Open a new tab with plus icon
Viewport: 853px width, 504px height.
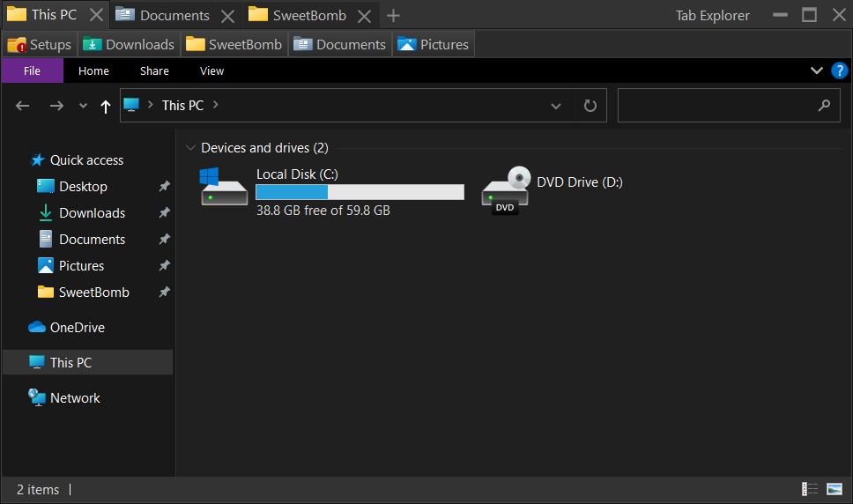tap(393, 15)
